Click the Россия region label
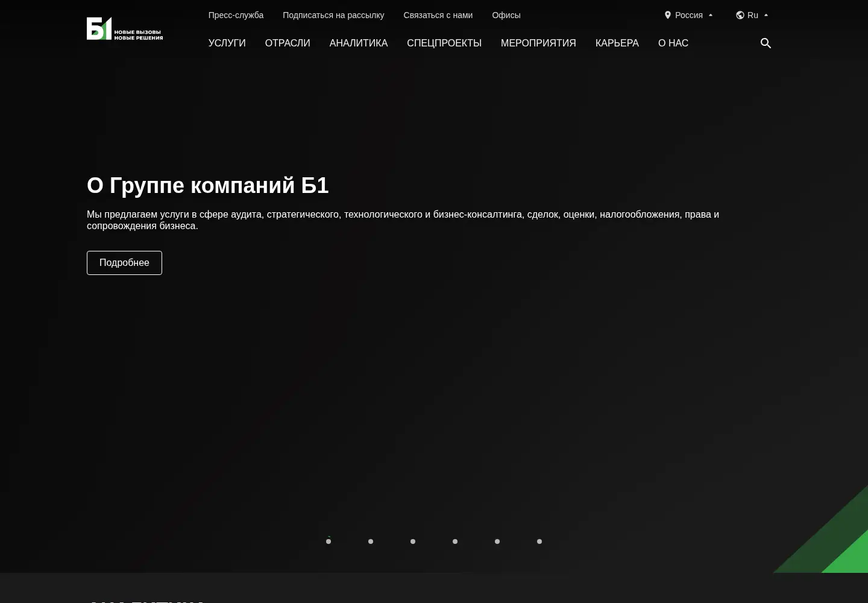Image resolution: width=868 pixels, height=603 pixels. 689,15
